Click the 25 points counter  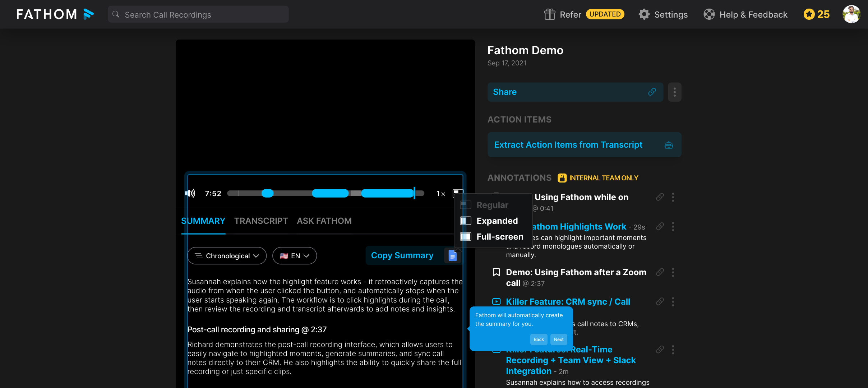point(823,14)
